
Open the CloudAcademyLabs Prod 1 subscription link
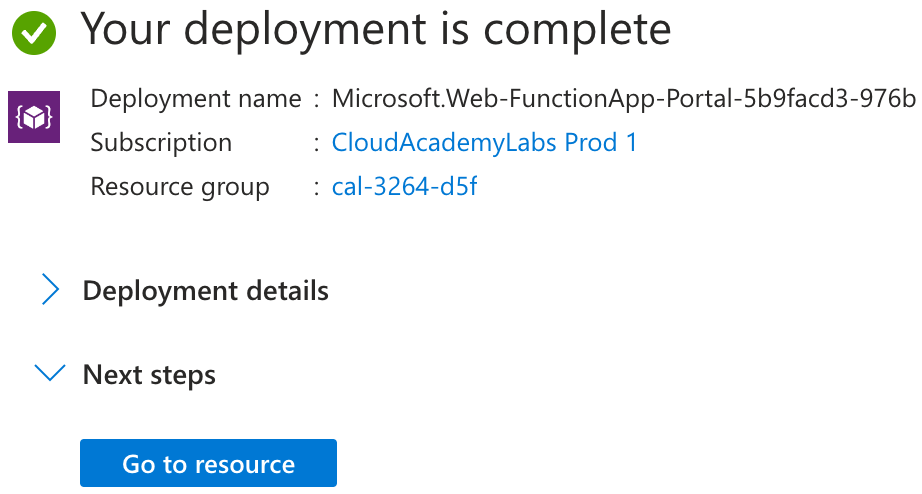484,142
